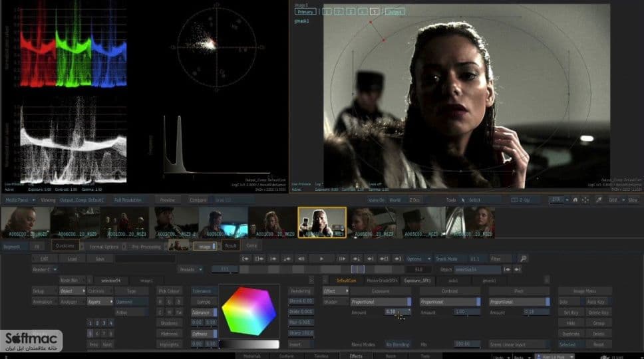Viewport: 644px width, 359px height.
Task: Switch to the Timeline tab
Action: pyautogui.click(x=321, y=356)
